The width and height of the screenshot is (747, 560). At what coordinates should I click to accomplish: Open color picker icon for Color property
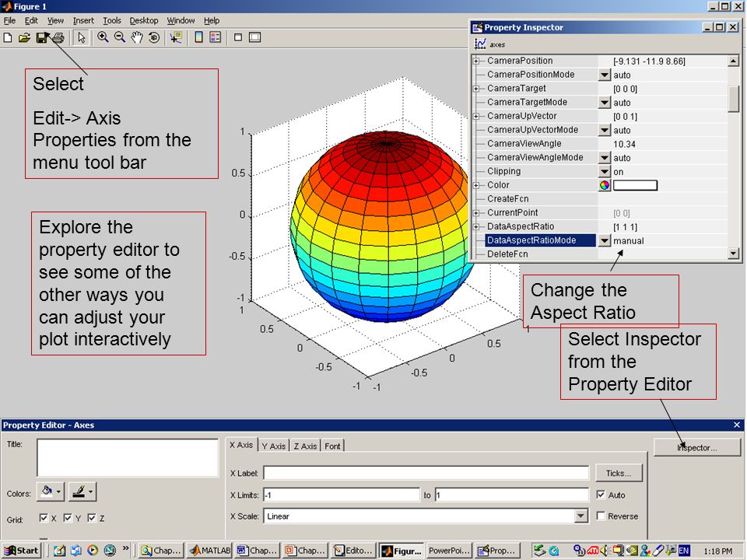(605, 185)
